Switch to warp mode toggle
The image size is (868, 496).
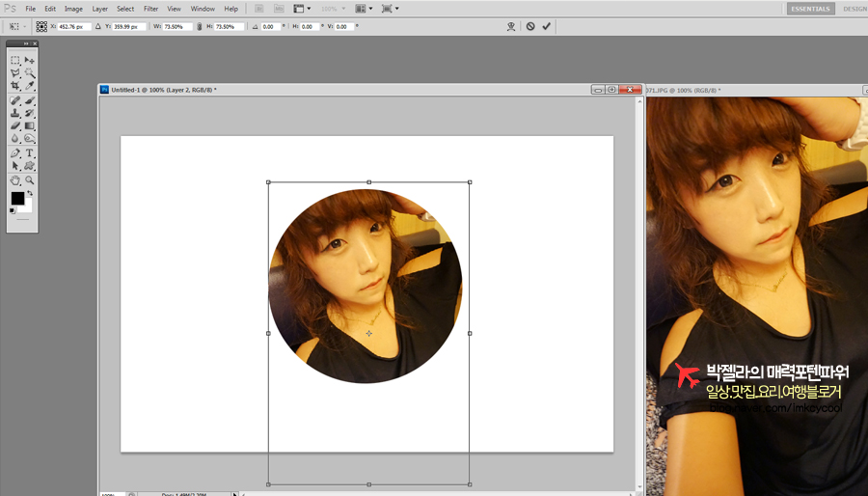point(511,26)
